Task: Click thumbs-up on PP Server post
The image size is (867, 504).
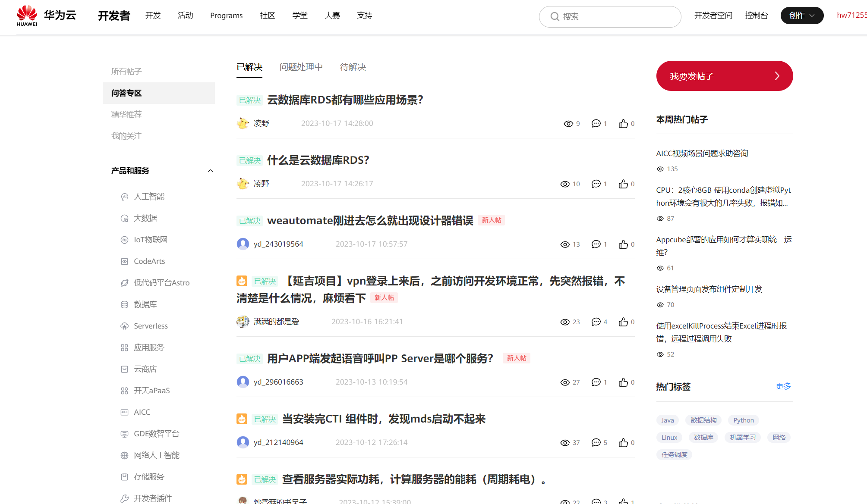Action: tap(623, 382)
